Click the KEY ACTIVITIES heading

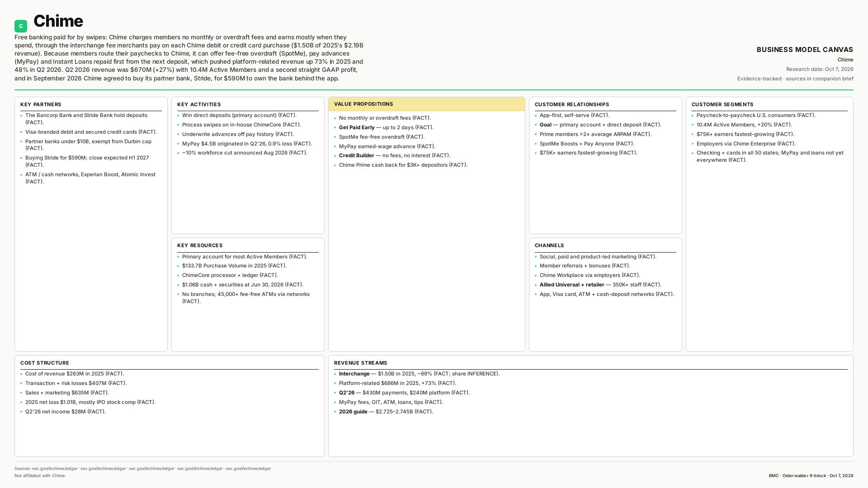point(199,104)
